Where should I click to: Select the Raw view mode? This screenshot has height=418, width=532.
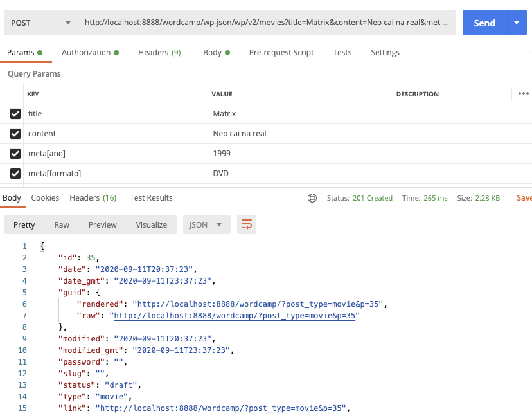[62, 225]
